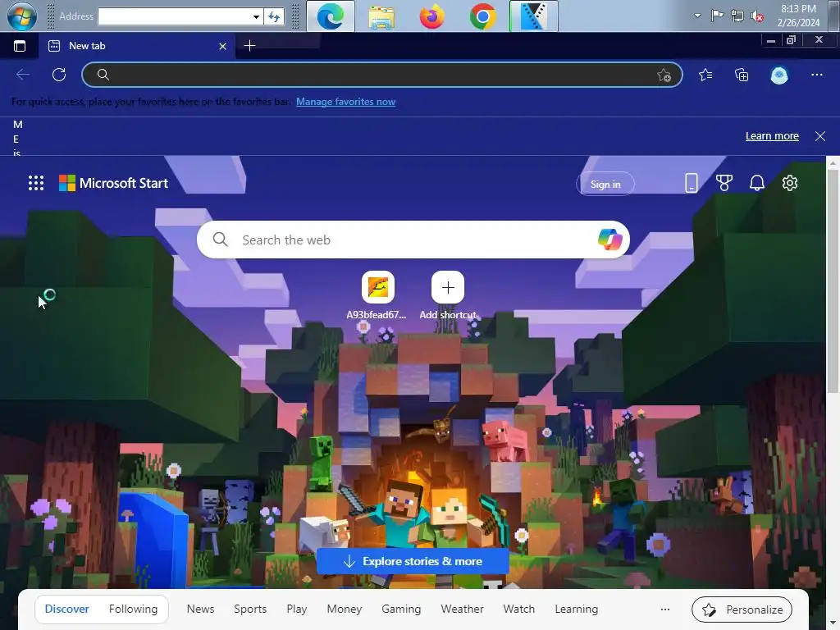
Task: Open Microsoft Edge from the taskbar
Action: pyautogui.click(x=331, y=16)
